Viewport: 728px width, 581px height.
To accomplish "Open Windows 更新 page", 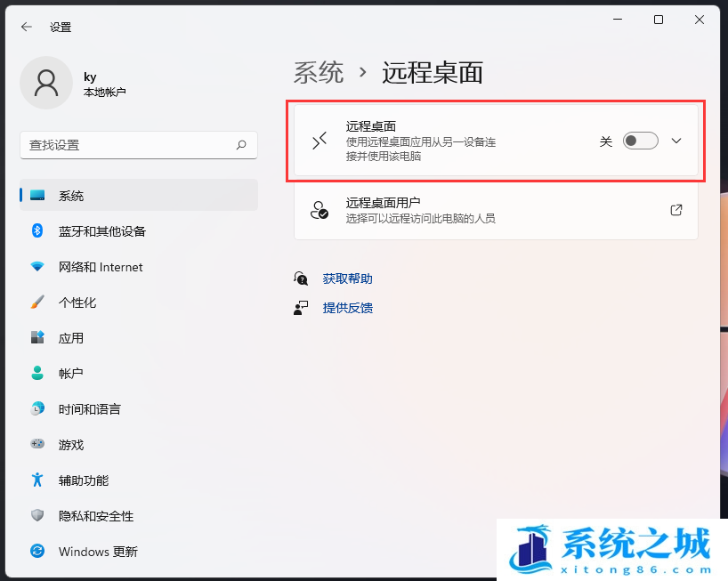I will [x=138, y=551].
